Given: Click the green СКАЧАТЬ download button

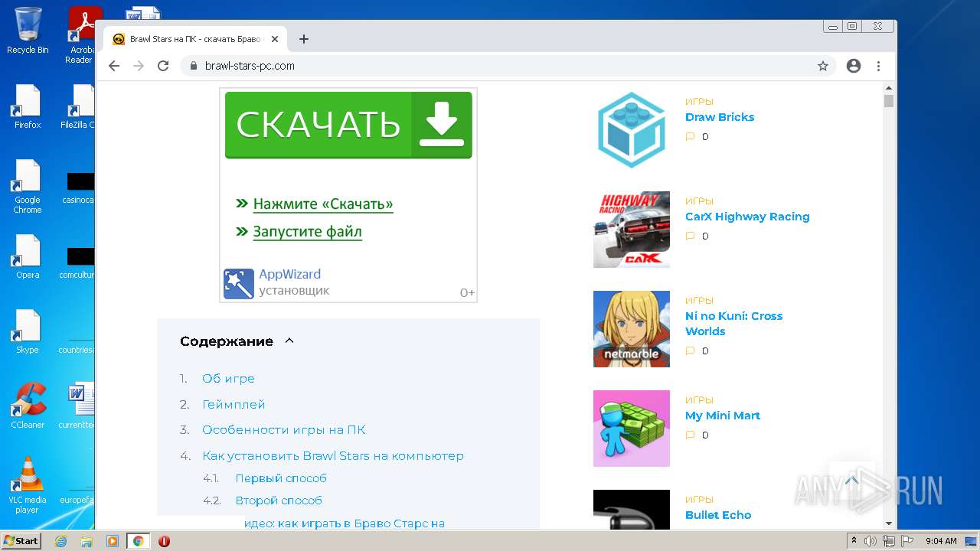Looking at the screenshot, I should pyautogui.click(x=348, y=125).
